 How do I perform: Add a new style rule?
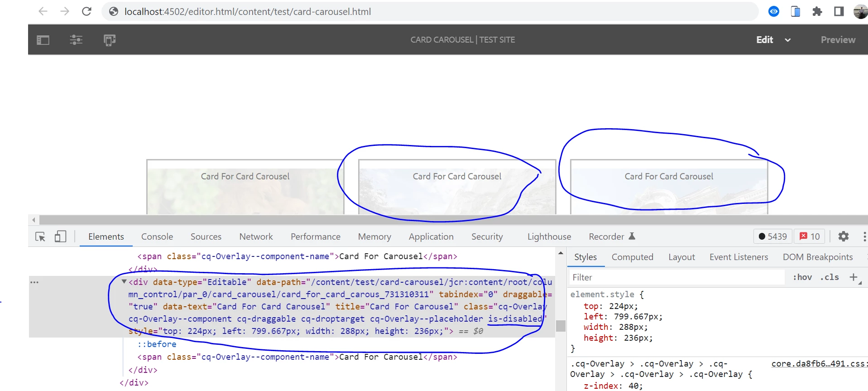(x=854, y=277)
